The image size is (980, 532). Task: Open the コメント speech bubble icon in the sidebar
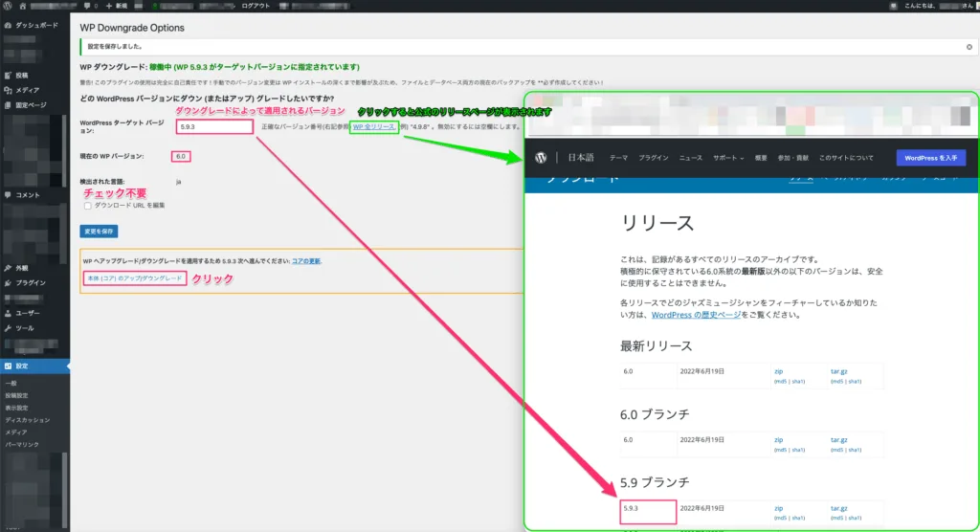point(8,195)
